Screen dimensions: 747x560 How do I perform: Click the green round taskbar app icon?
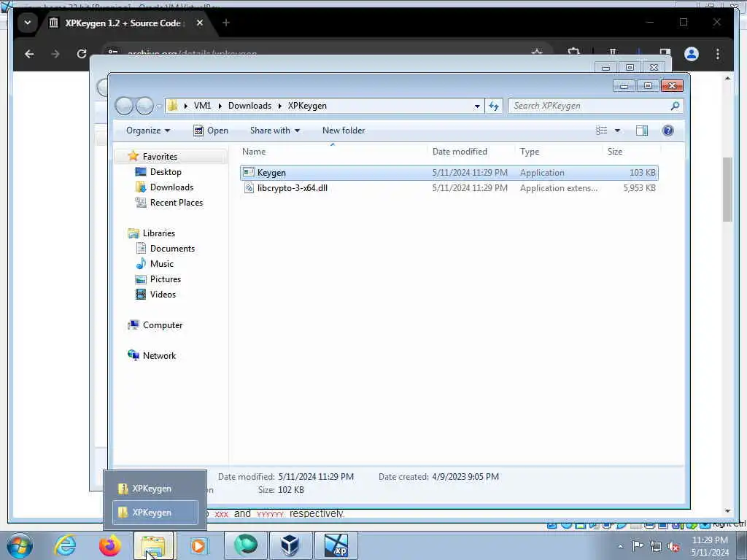pos(245,545)
